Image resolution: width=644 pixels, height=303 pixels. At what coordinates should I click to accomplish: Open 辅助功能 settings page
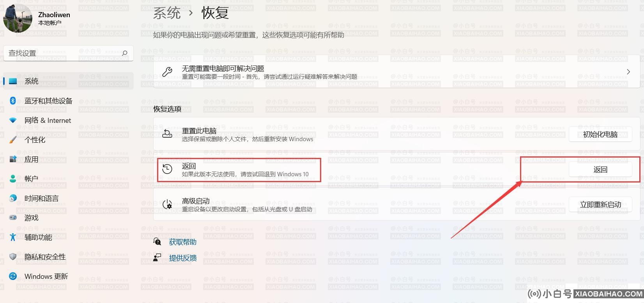tap(38, 237)
